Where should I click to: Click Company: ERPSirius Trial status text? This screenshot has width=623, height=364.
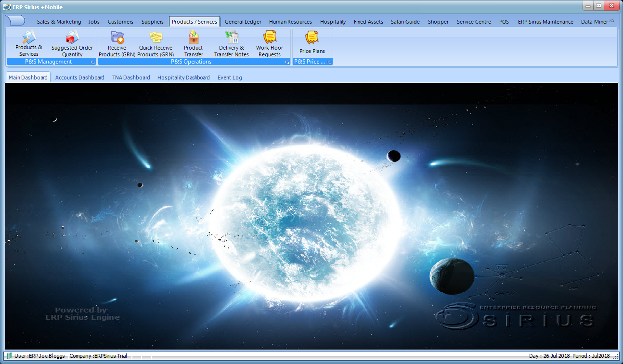point(98,356)
